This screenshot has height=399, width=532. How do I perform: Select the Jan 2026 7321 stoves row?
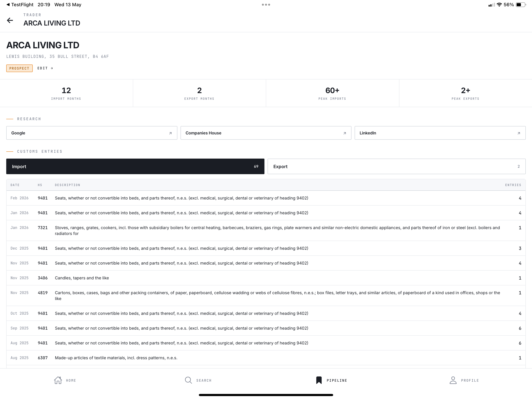(x=266, y=230)
